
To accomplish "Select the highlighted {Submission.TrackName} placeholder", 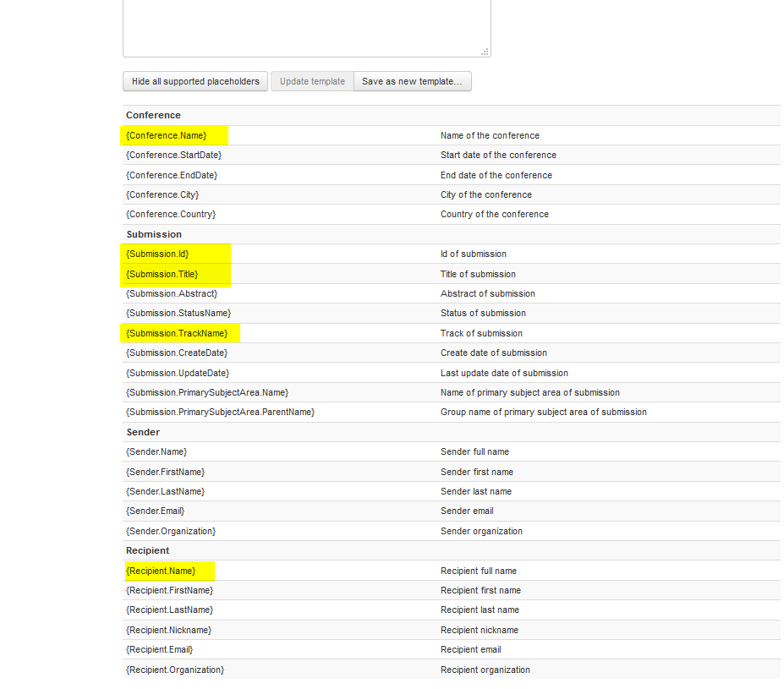I will pyautogui.click(x=177, y=333).
